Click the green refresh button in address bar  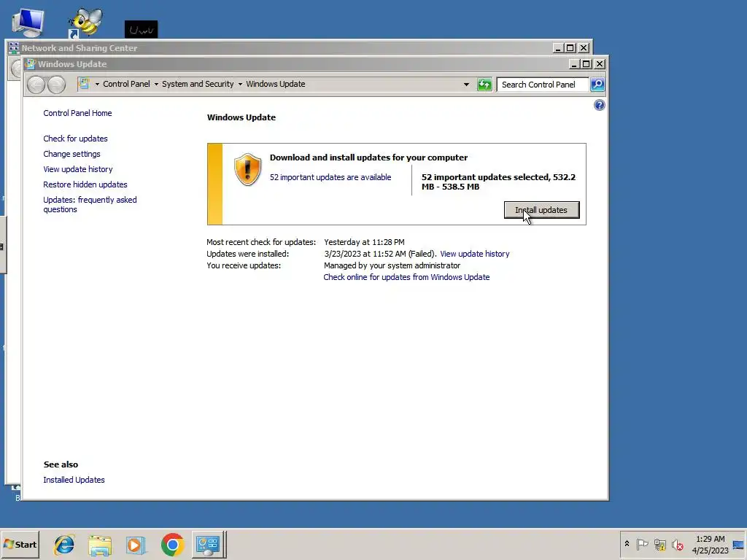click(484, 85)
